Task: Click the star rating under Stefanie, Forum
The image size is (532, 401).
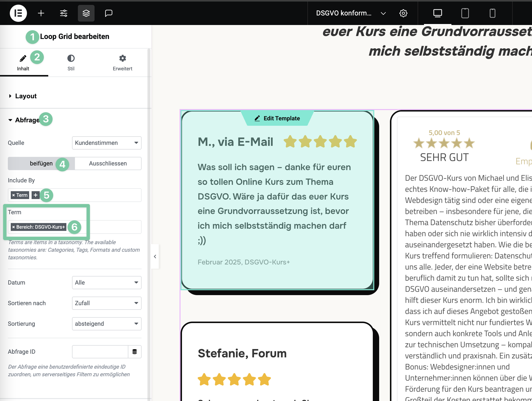Action: [234, 380]
